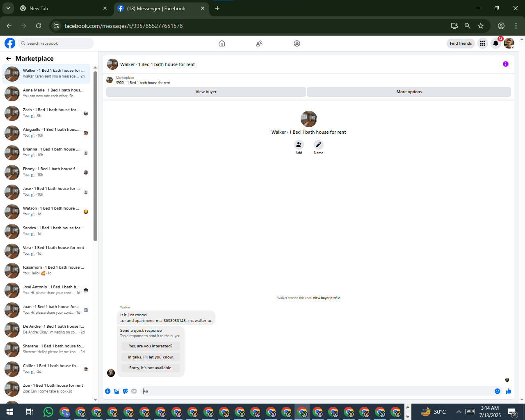The image size is (525, 420).
Task: Click Walker's profile photo in chat header
Action: [112, 64]
